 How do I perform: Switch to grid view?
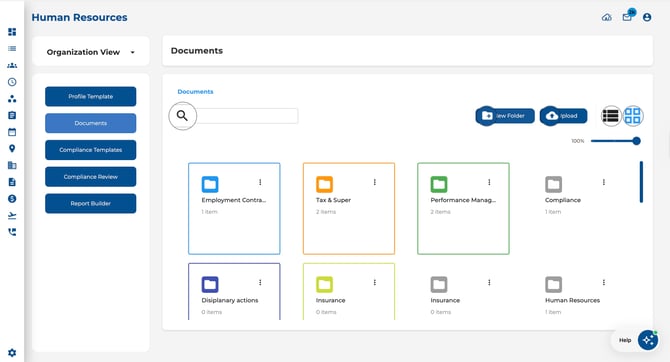[633, 116]
